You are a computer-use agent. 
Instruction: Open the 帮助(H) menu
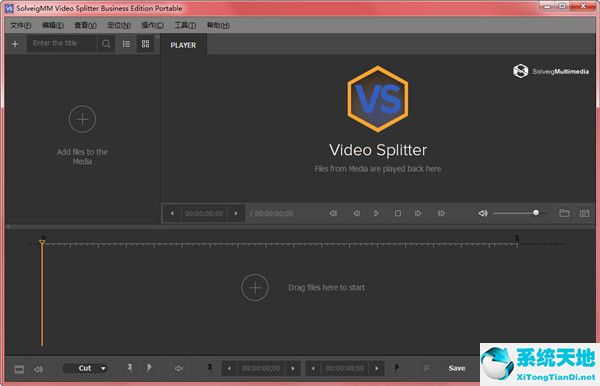pyautogui.click(x=218, y=25)
